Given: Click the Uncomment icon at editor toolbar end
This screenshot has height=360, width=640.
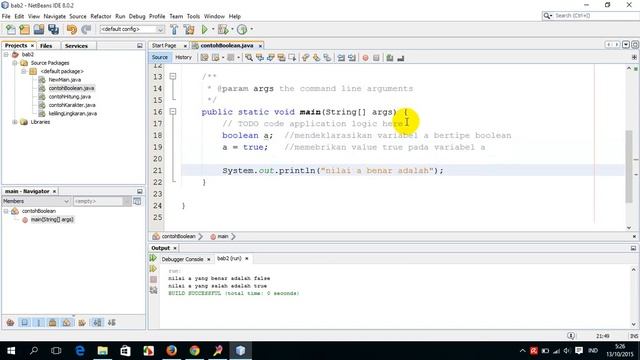Looking at the screenshot, I should tap(401, 58).
